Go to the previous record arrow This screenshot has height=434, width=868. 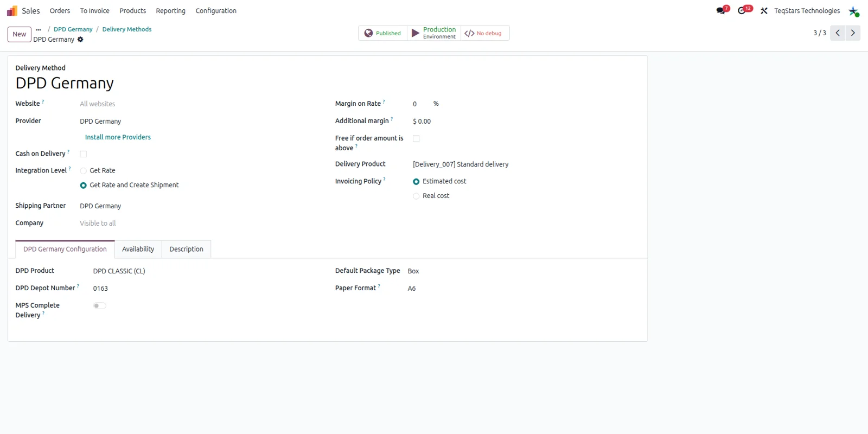click(838, 33)
